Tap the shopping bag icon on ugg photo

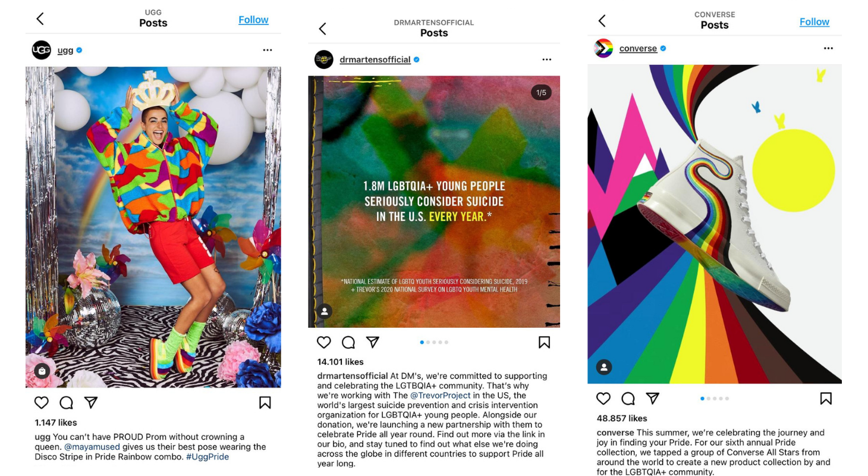tap(42, 371)
